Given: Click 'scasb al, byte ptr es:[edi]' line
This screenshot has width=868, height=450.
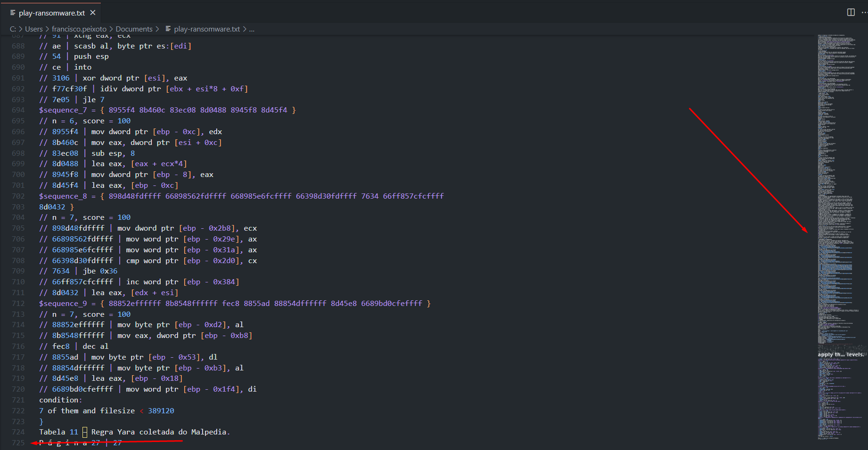Looking at the screenshot, I should pyautogui.click(x=132, y=46).
